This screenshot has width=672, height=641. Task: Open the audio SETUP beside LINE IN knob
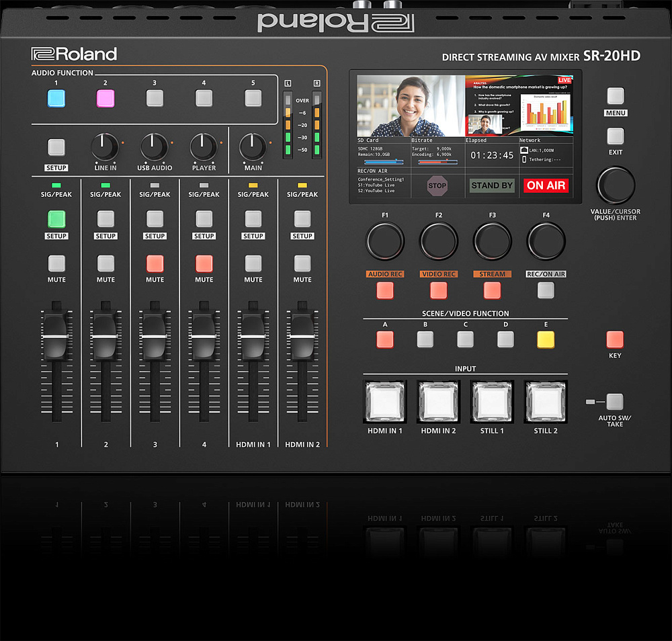click(56, 148)
